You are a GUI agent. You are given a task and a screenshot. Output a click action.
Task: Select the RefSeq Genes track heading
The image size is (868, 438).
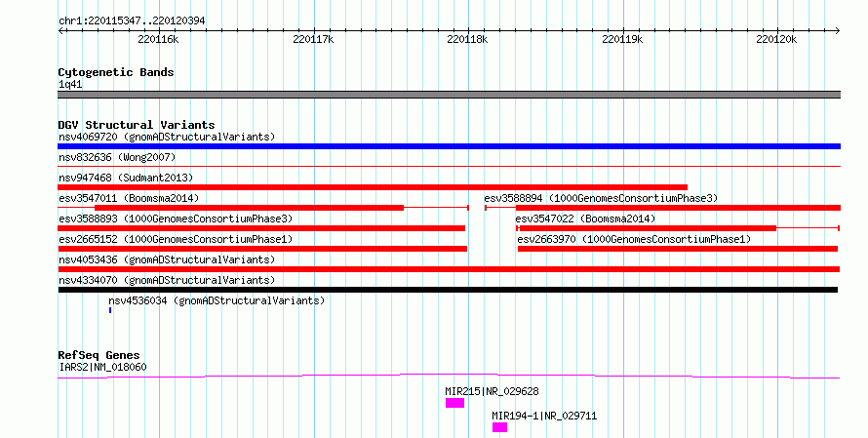point(99,355)
